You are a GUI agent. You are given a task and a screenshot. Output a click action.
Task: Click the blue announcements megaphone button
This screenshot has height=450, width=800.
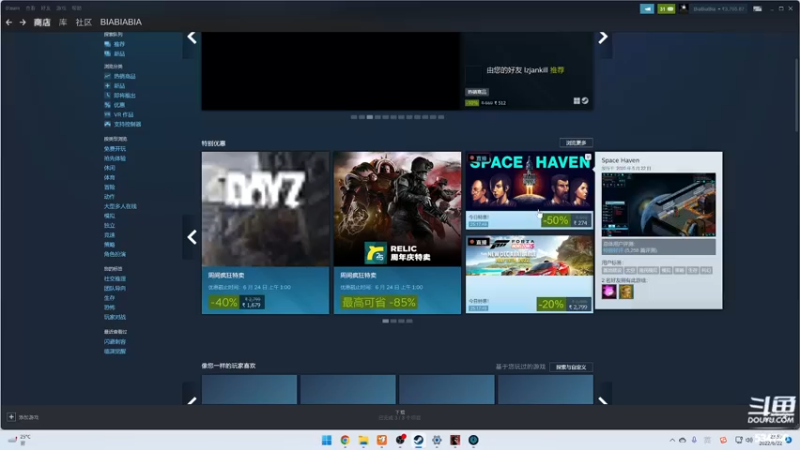point(647,9)
